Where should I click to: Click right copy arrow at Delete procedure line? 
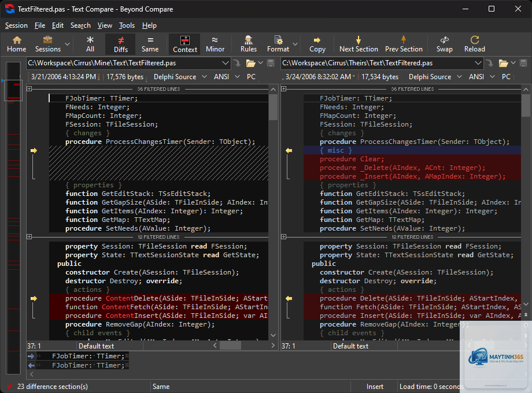289,298
